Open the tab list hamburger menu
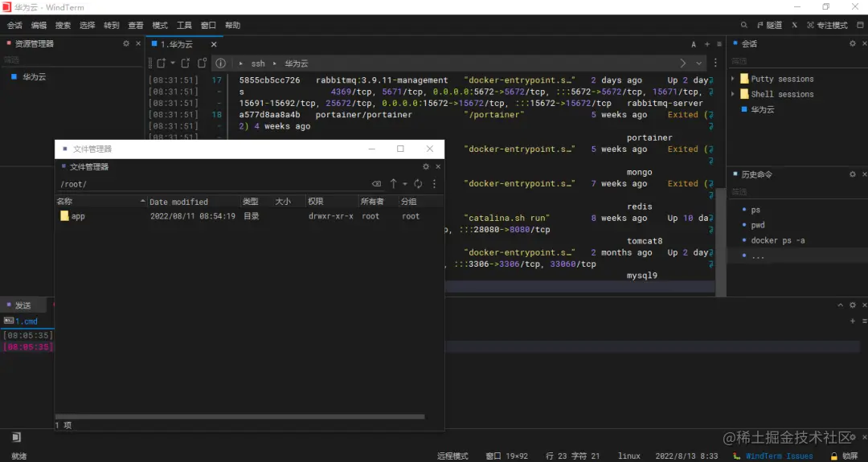 (x=719, y=44)
